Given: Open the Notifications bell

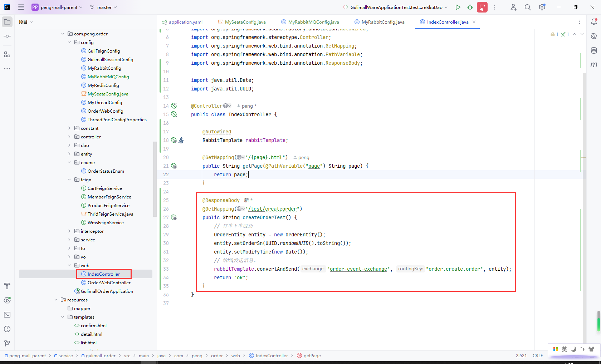Looking at the screenshot, I should [594, 22].
